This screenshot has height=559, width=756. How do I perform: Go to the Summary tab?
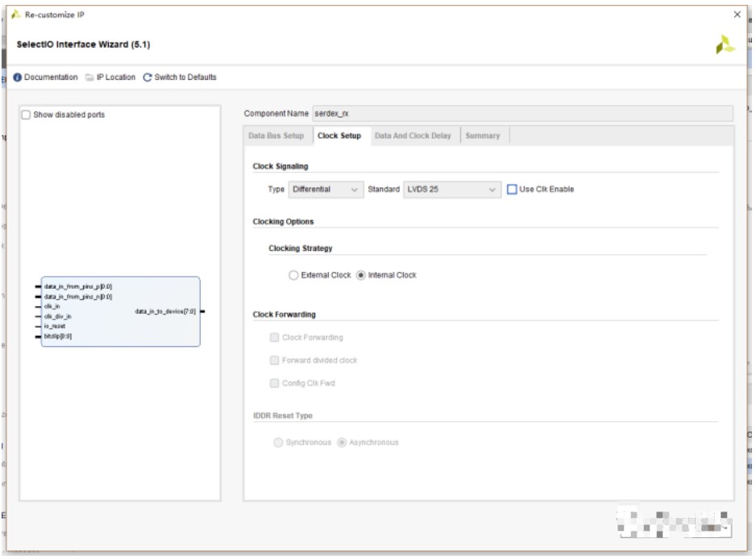[482, 136]
